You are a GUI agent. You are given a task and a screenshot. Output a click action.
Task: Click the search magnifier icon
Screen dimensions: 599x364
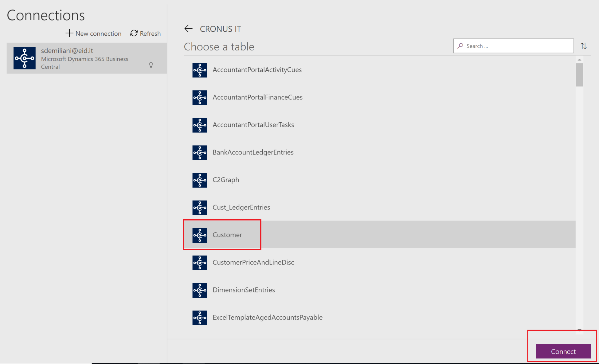[x=460, y=46]
